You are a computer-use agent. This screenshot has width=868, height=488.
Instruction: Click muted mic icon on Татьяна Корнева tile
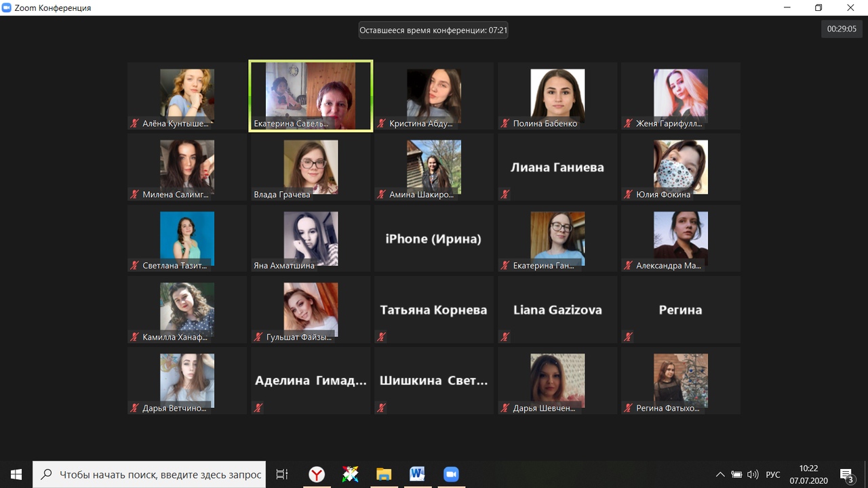(x=381, y=337)
